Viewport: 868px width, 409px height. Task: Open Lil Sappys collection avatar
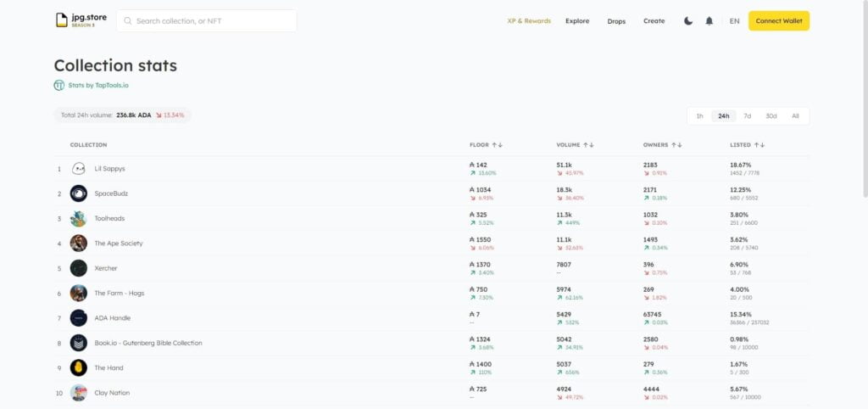coord(79,169)
